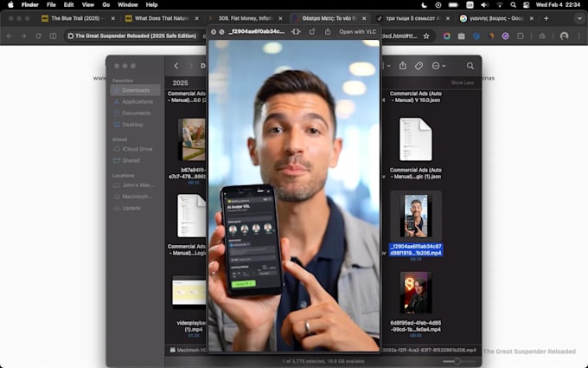The width and height of the screenshot is (588, 368).
Task: Open the Window menu
Action: click(127, 5)
